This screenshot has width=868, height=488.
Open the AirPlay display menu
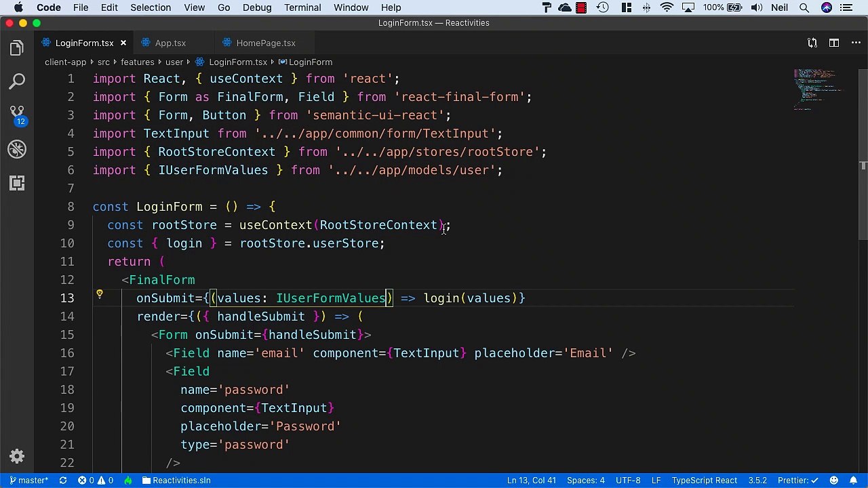(x=688, y=7)
